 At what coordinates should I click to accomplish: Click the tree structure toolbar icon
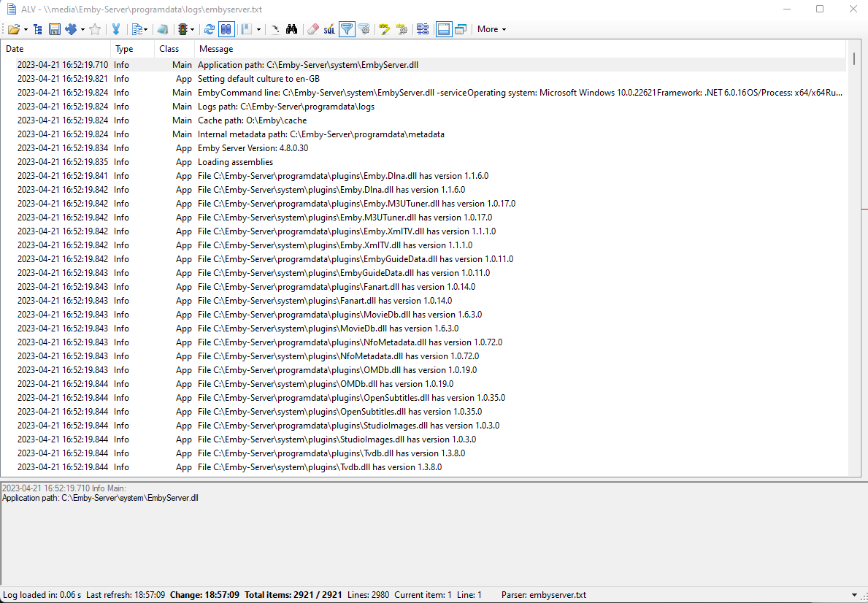click(38, 29)
